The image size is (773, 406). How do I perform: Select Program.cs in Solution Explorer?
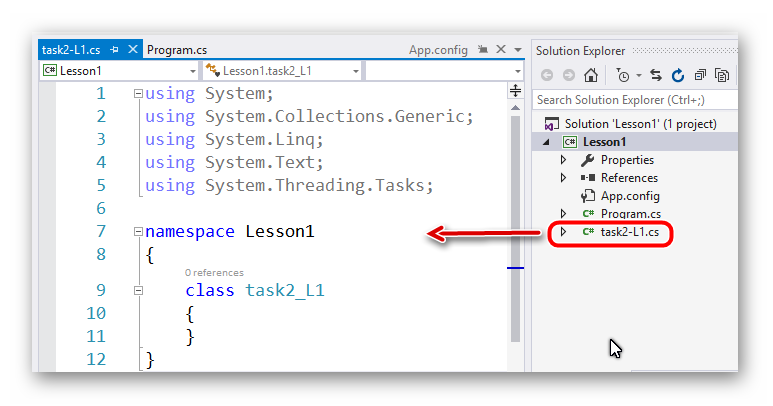631,214
